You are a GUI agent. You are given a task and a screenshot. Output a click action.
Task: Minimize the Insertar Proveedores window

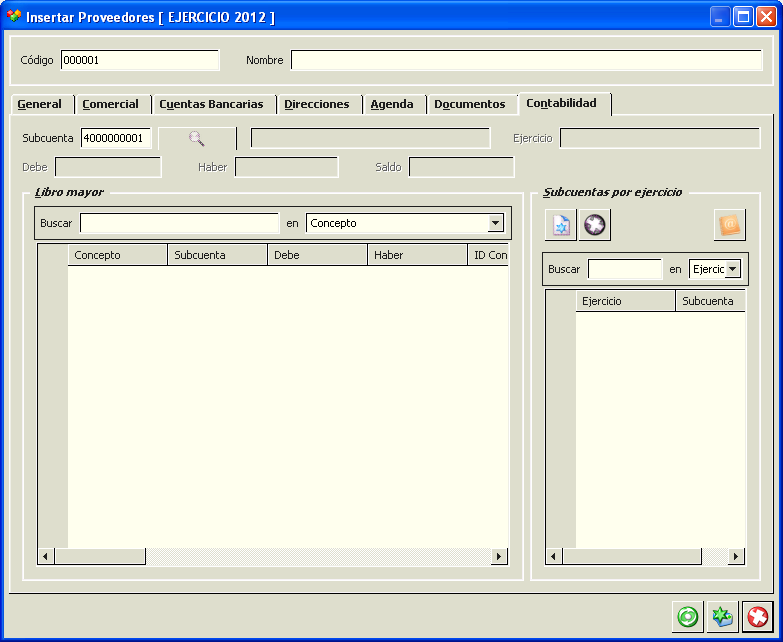(x=720, y=17)
